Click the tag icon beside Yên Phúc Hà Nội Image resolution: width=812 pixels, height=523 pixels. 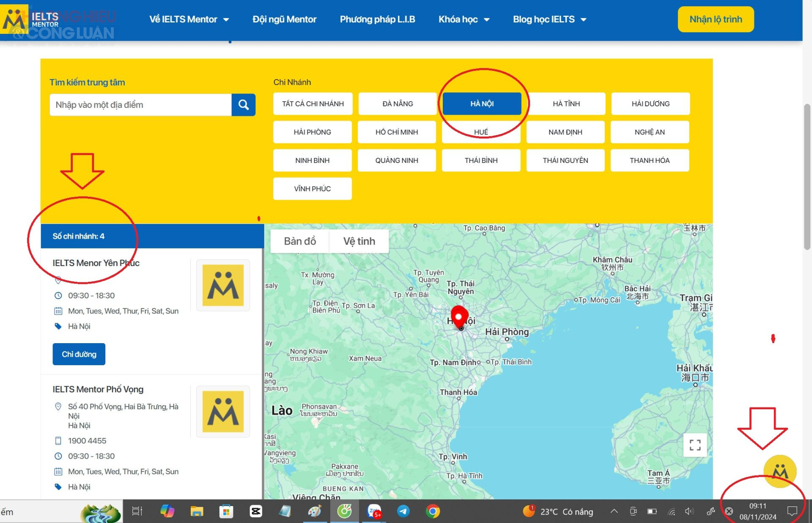pyautogui.click(x=58, y=326)
